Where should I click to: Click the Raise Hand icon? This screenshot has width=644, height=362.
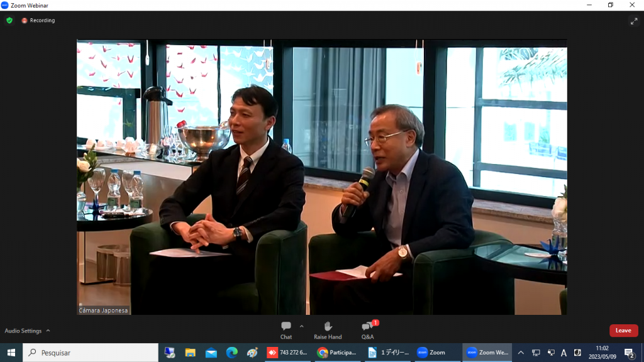pyautogui.click(x=328, y=329)
